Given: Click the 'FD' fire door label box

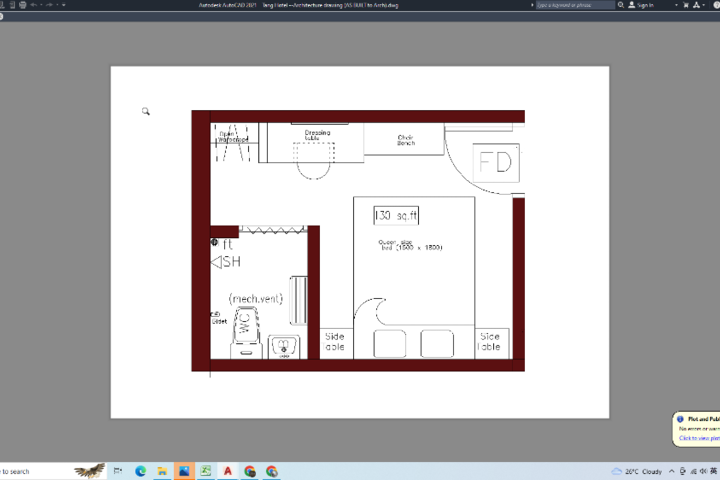Looking at the screenshot, I should pos(496,163).
